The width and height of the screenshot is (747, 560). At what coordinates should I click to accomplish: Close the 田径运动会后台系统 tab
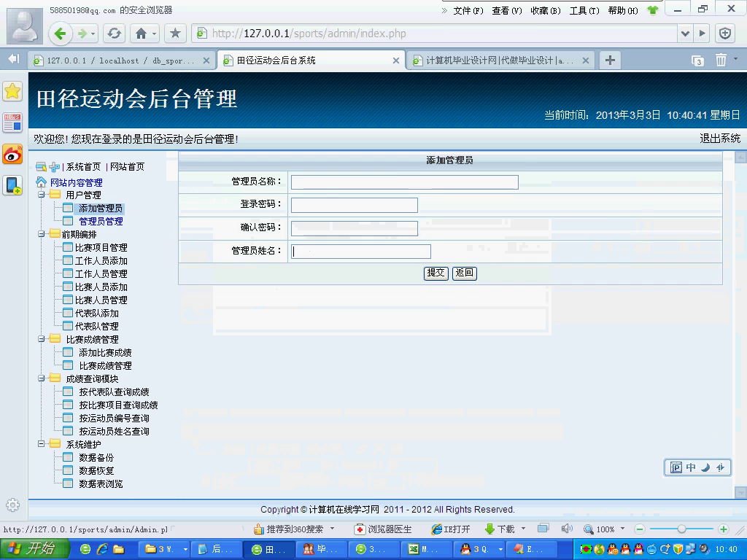pyautogui.click(x=396, y=61)
